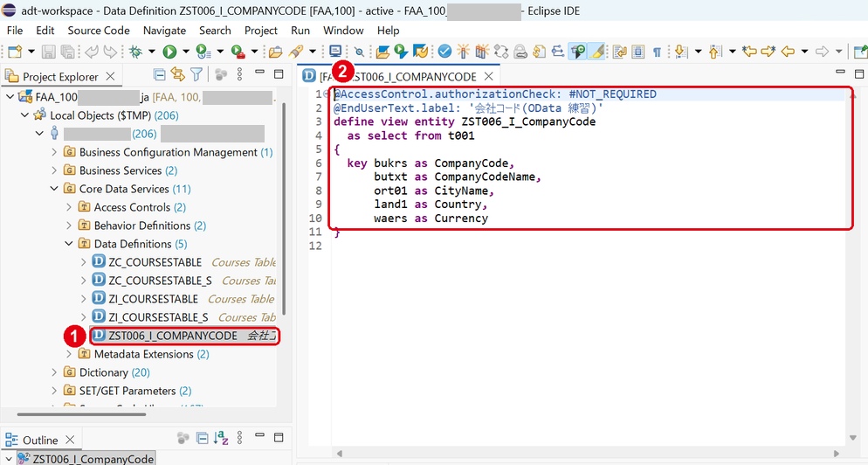Viewport: 868px width, 465px height.
Task: Click the Profile/Coverage run icon
Action: click(203, 52)
